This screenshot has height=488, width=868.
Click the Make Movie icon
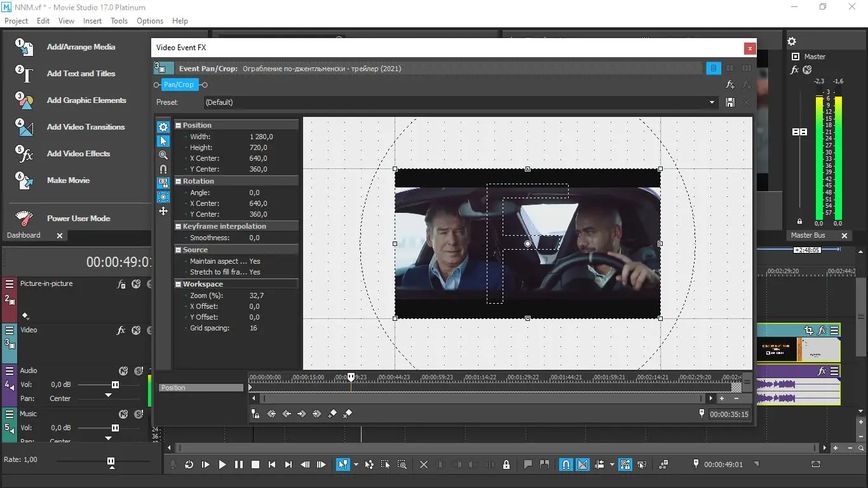[x=24, y=180]
